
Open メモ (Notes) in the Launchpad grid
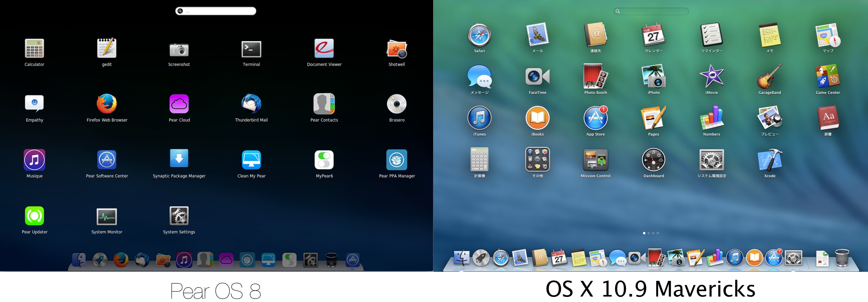point(770,35)
